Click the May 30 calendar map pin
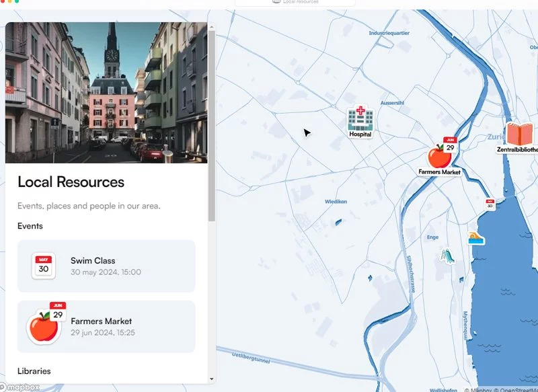Image resolution: width=538 pixels, height=392 pixels. point(490,204)
